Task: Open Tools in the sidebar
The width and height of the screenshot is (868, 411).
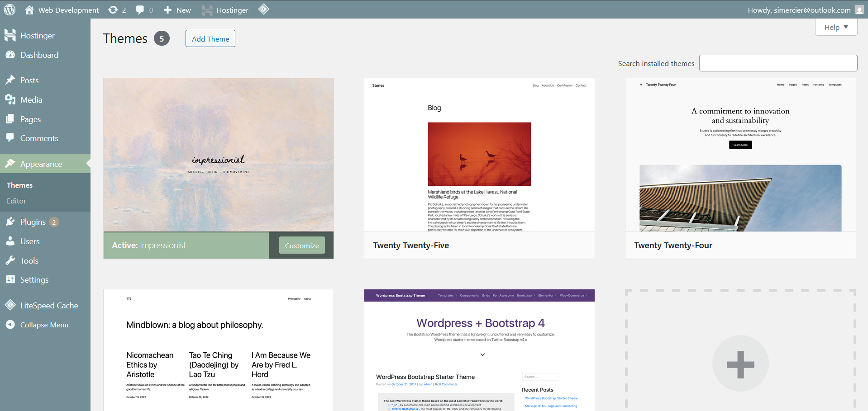Action: click(x=29, y=261)
